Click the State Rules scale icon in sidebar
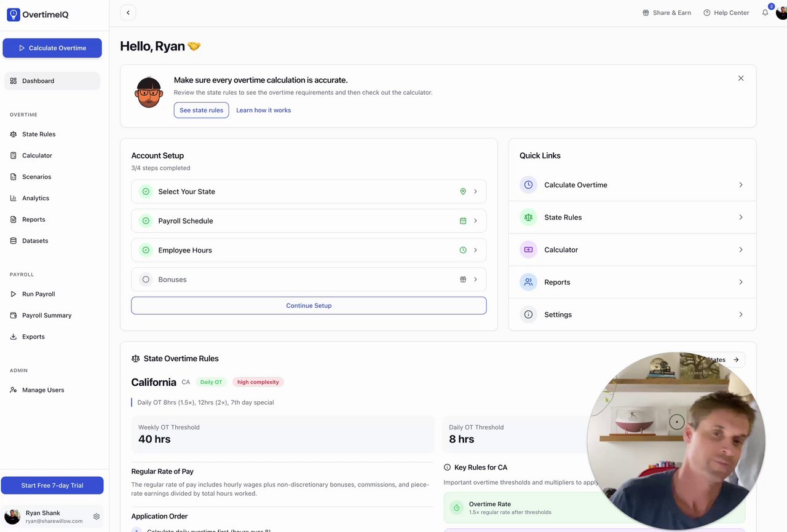The image size is (787, 532). pyautogui.click(x=14, y=134)
